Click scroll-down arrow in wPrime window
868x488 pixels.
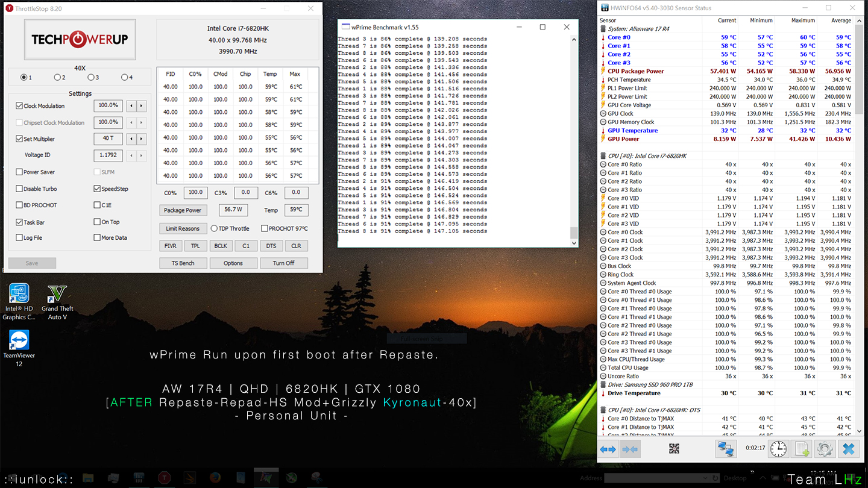coord(574,242)
